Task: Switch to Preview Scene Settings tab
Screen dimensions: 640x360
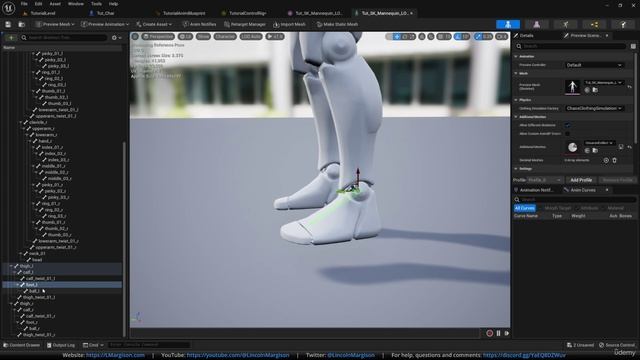Action: pyautogui.click(x=585, y=36)
